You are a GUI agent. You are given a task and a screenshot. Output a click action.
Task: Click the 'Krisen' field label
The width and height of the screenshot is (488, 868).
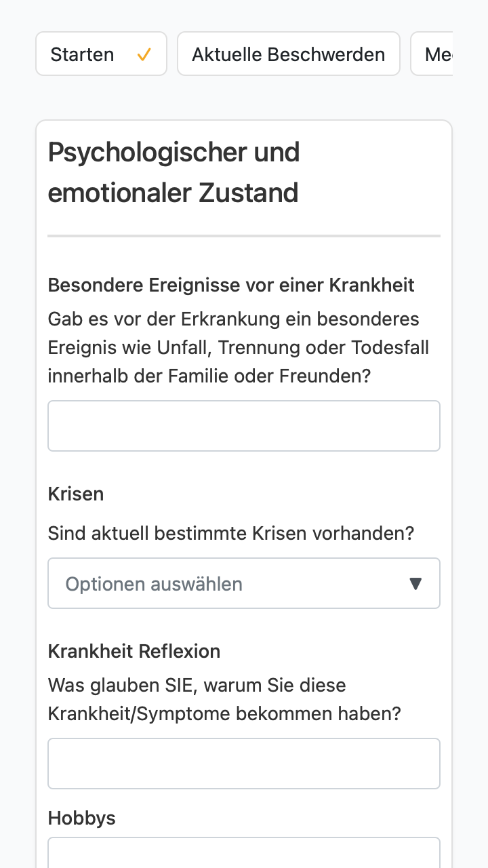pos(76,494)
